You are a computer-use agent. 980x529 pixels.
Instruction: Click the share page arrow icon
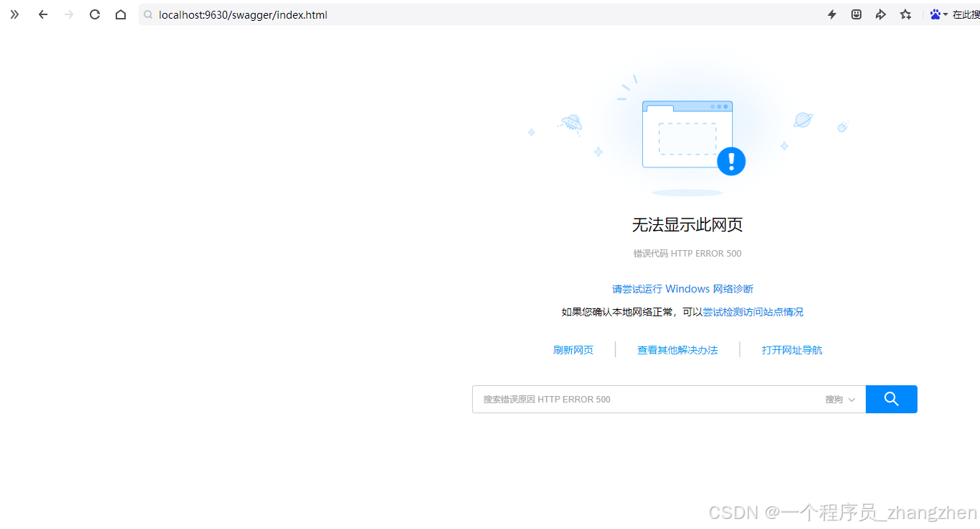pyautogui.click(x=881, y=14)
